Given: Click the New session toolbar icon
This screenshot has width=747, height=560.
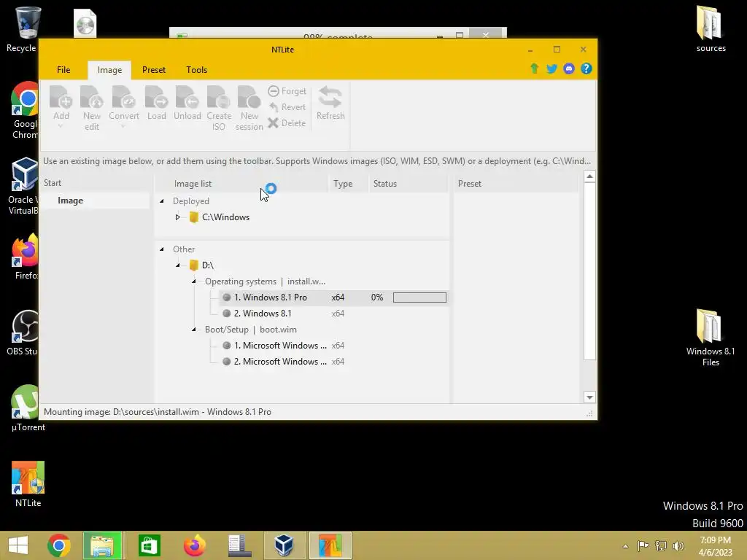Looking at the screenshot, I should [249, 108].
